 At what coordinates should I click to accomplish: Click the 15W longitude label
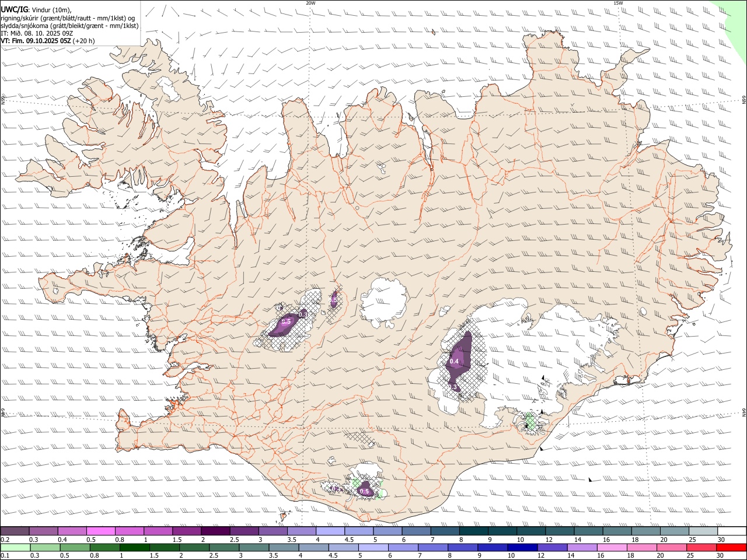[x=618, y=3]
